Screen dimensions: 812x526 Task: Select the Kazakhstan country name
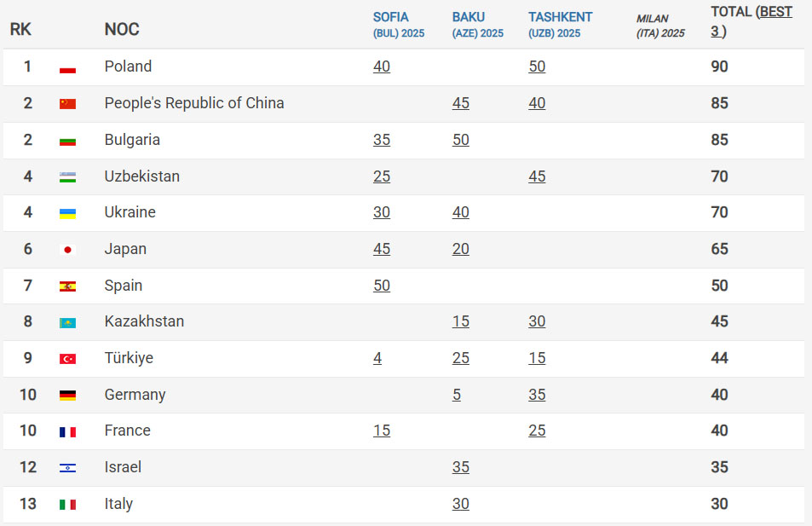(144, 321)
